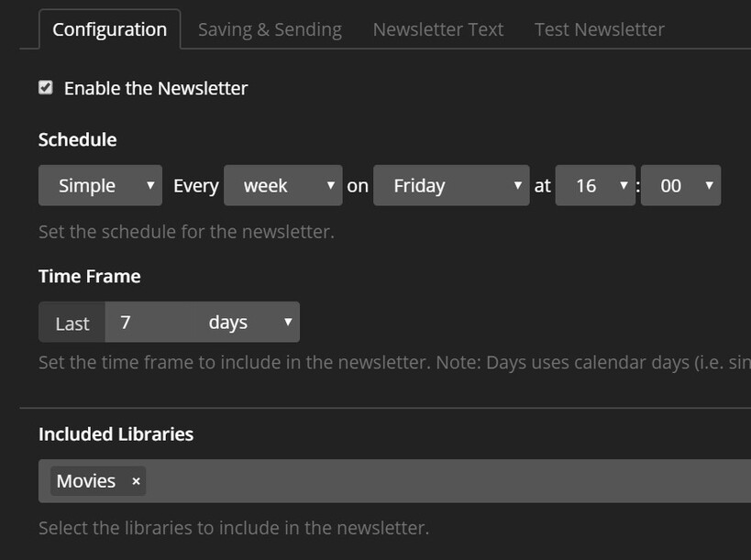Viewport: 751px width, 560px height.
Task: Click the Enable the Newsletter label text
Action: point(156,89)
